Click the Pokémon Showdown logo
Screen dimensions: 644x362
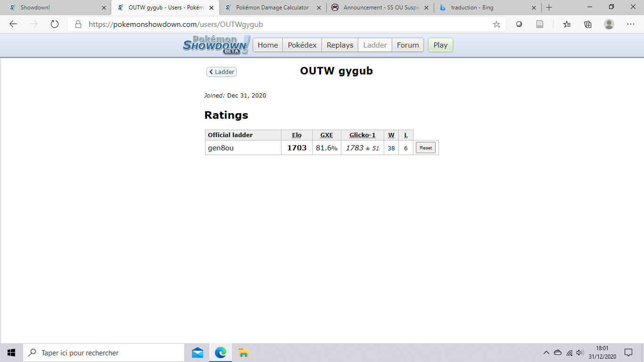(x=216, y=45)
